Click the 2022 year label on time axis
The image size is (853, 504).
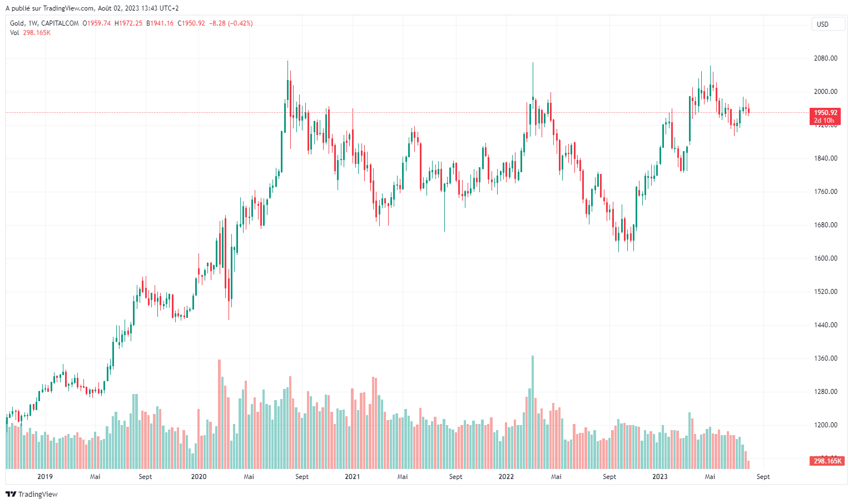pyautogui.click(x=506, y=477)
